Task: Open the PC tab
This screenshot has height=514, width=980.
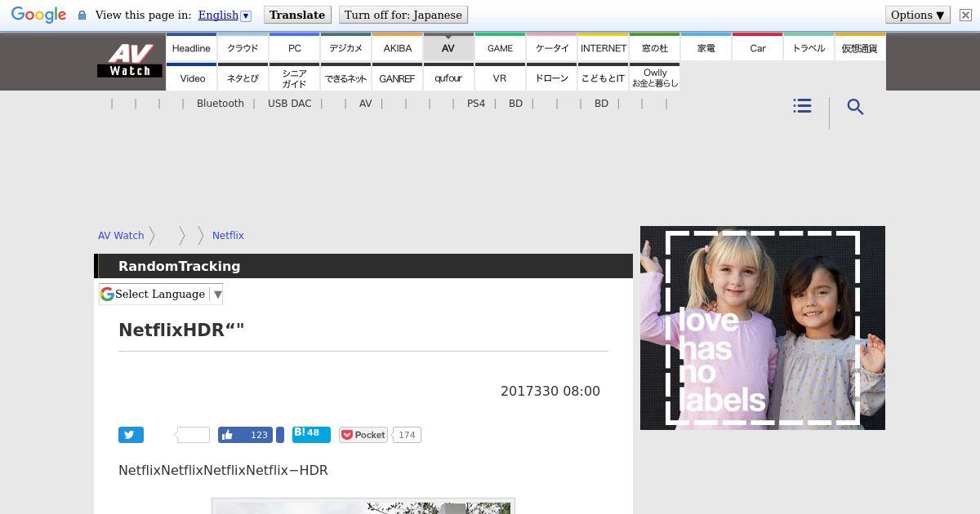Action: tap(294, 47)
